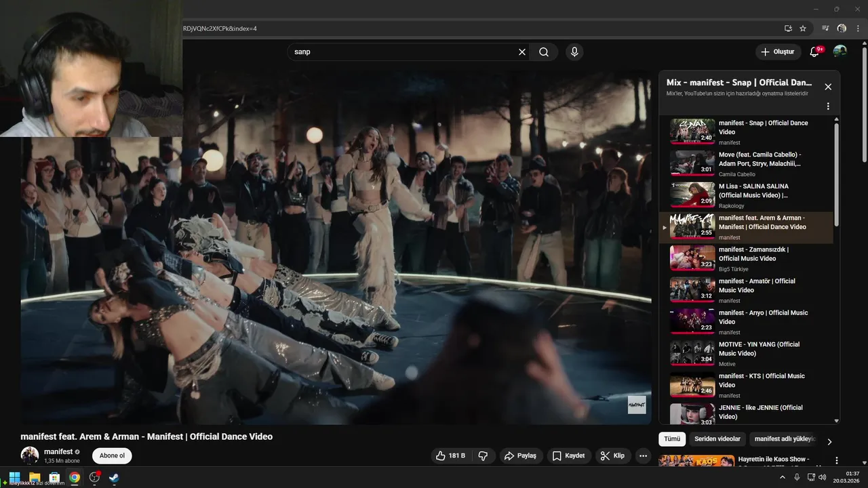868x488 pixels.
Task: Close the Mix playlist panel
Action: tap(828, 87)
